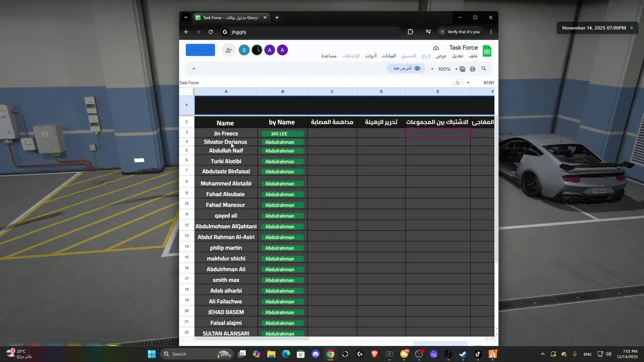Open File Explorer from the taskbar

coord(271,354)
